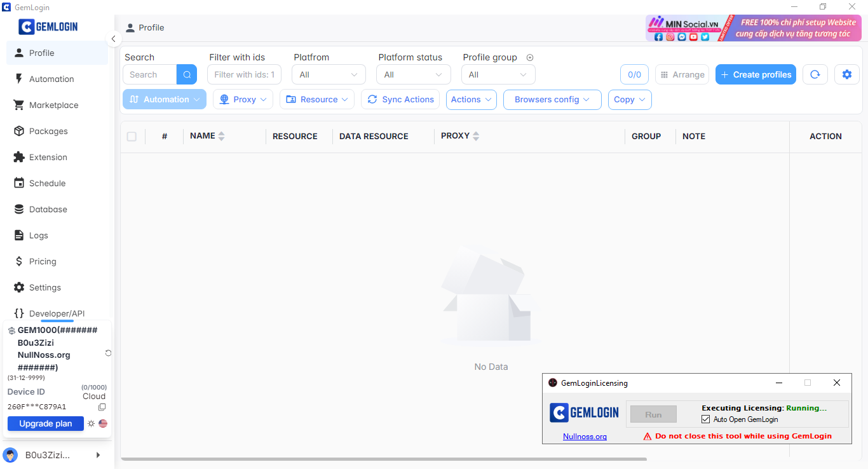Image resolution: width=868 pixels, height=469 pixels.
Task: Click the YouTube icon in the MIN Social banner
Action: click(x=693, y=37)
